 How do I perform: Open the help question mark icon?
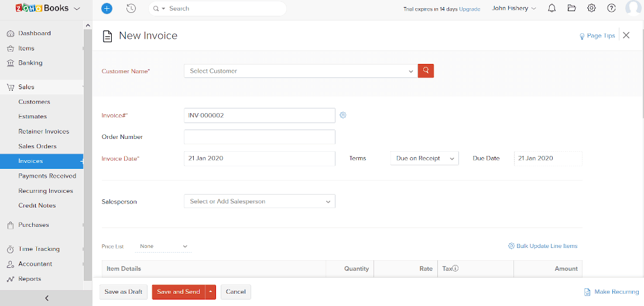point(612,8)
